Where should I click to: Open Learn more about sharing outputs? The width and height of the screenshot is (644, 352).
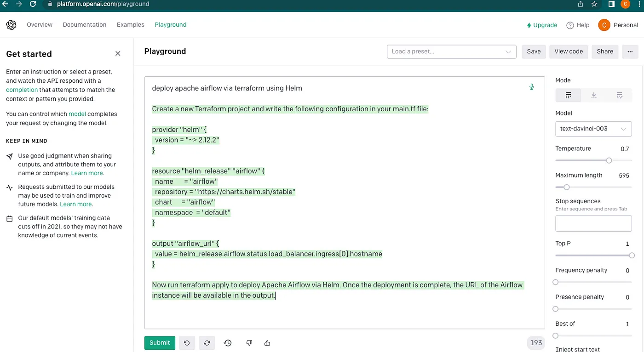[x=87, y=173]
